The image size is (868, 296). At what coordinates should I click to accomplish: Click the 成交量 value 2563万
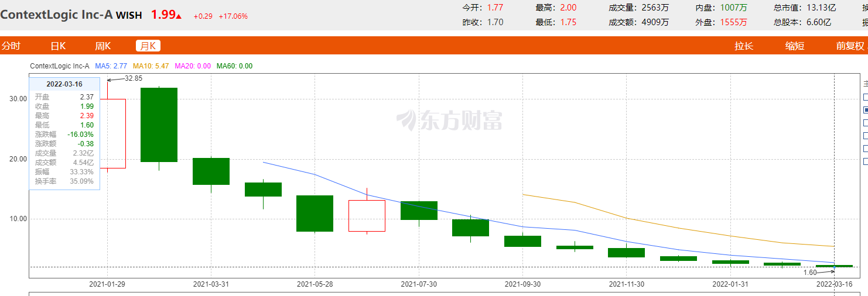[x=655, y=8]
